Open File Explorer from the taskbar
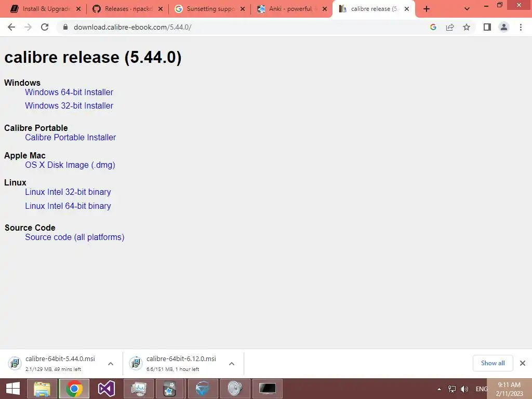Image resolution: width=532 pixels, height=399 pixels. click(42, 389)
